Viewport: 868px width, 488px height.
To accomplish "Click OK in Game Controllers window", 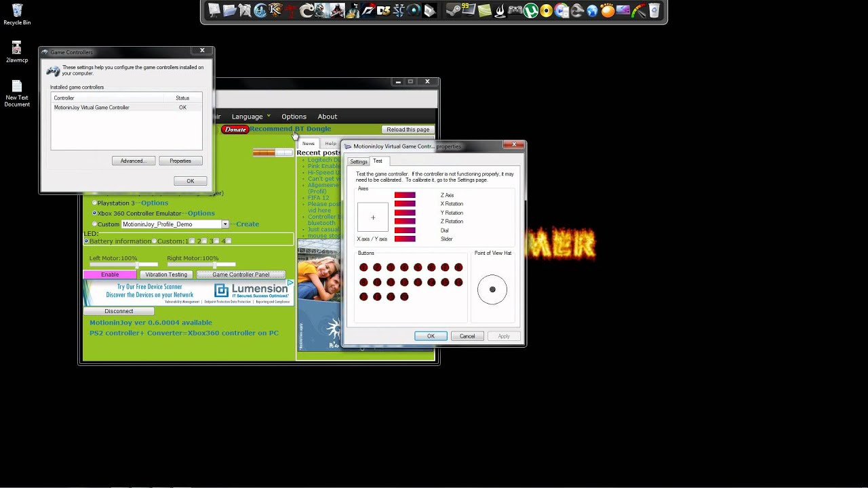I will coord(190,181).
